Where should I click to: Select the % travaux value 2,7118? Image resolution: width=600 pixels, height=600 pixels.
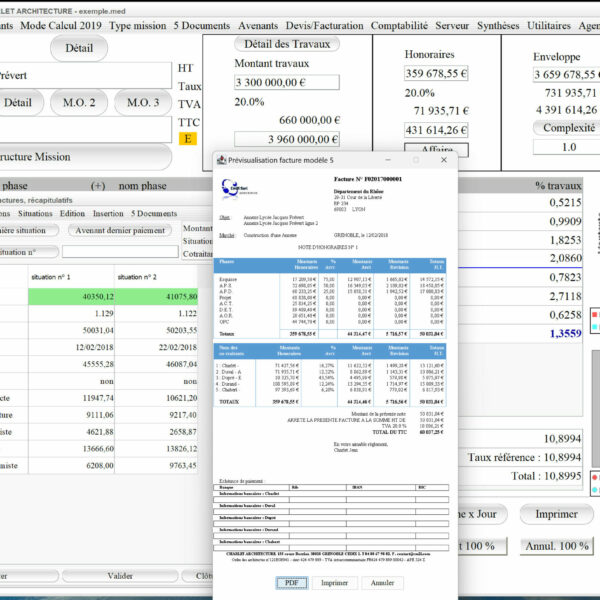[x=566, y=296]
